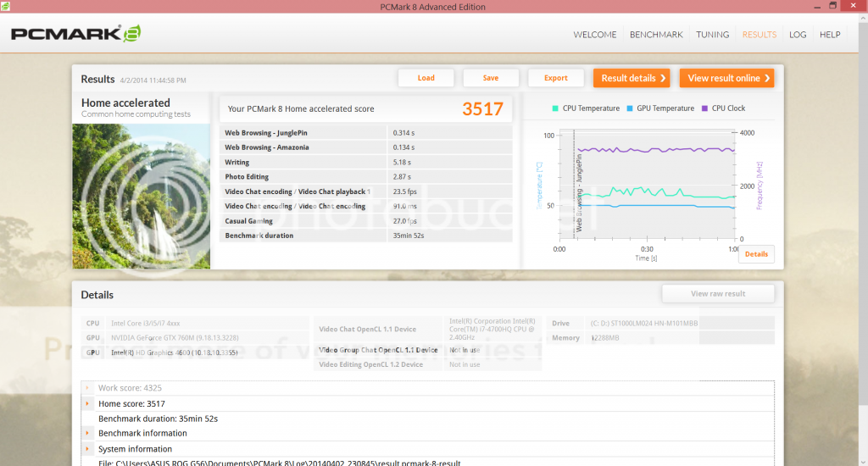
Task: Open the Log tab
Action: 797,35
